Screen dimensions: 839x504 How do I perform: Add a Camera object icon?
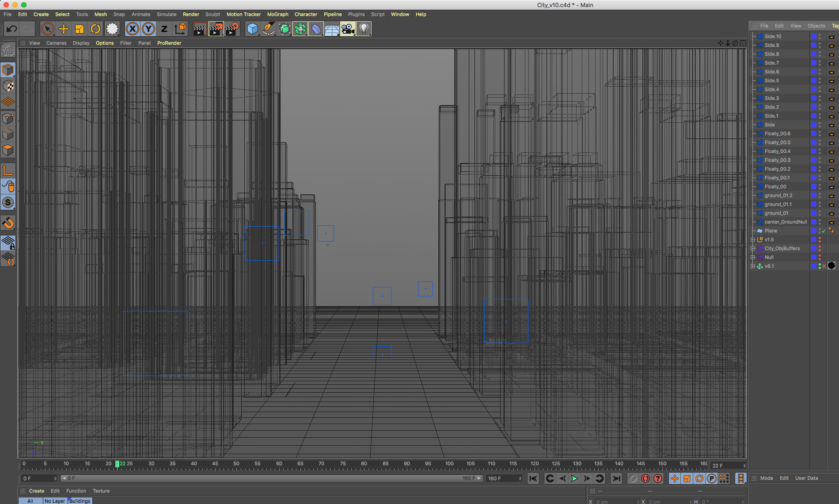pyautogui.click(x=348, y=29)
